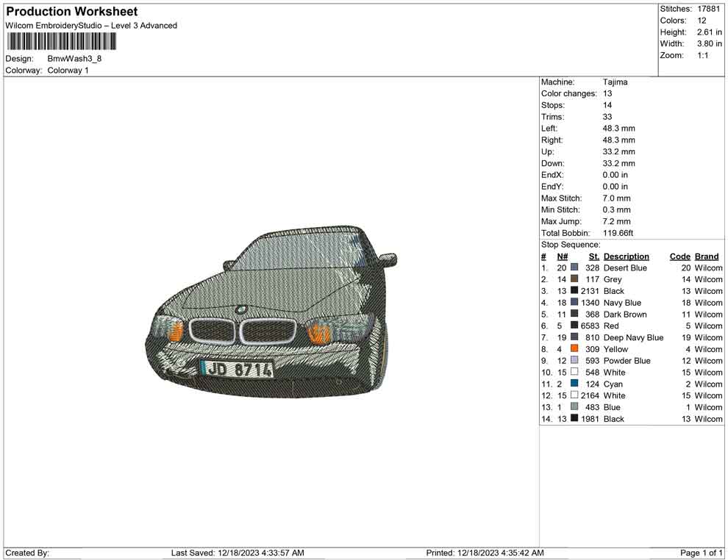728x560 pixels.
Task: Pick the Powder Blue color swatch
Action: pyautogui.click(x=574, y=361)
